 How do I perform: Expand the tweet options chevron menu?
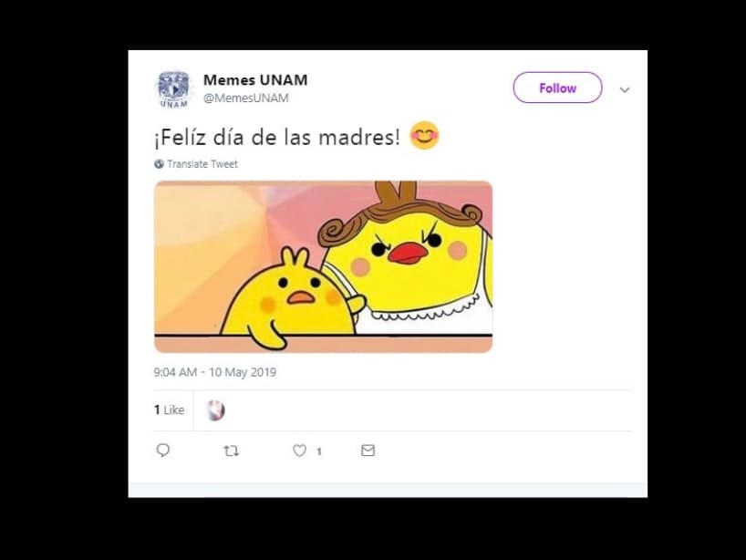625,89
